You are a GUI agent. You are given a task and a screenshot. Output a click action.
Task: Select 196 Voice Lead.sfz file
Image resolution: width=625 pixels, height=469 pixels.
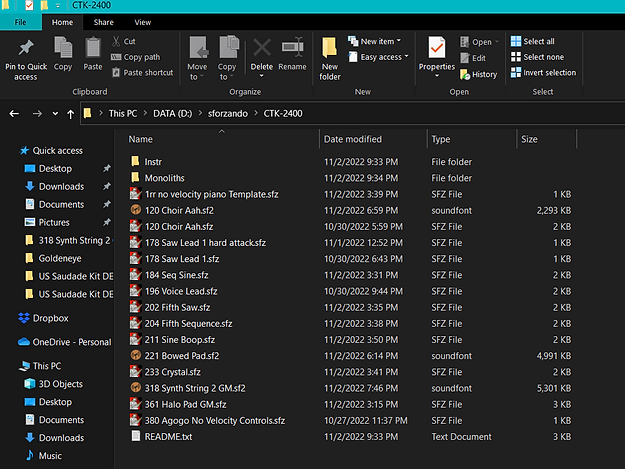(x=181, y=291)
